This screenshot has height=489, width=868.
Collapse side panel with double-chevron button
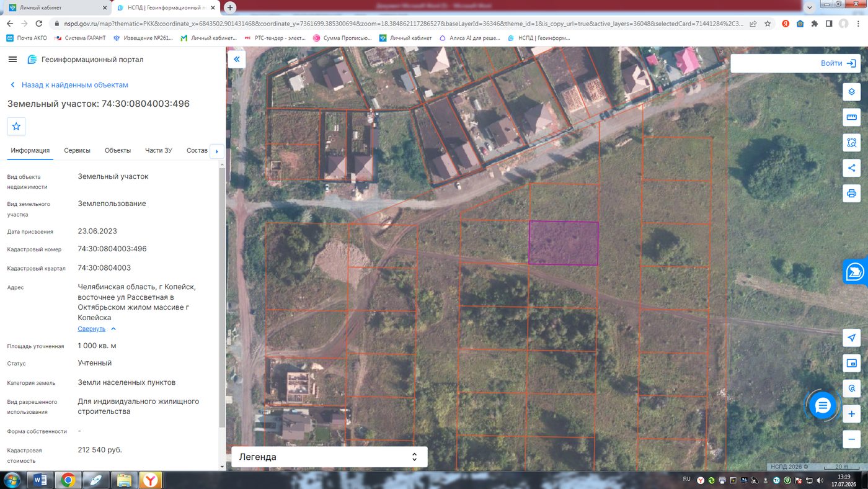click(x=237, y=60)
